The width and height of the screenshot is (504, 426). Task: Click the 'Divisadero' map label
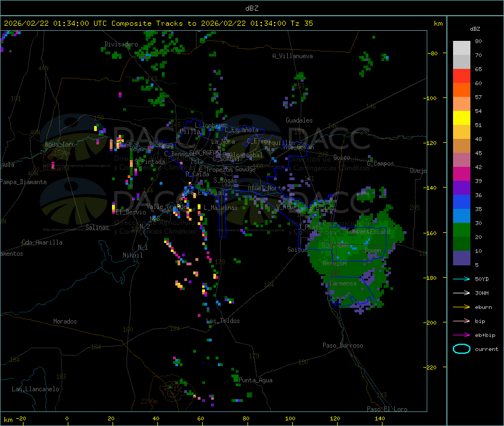pos(121,44)
